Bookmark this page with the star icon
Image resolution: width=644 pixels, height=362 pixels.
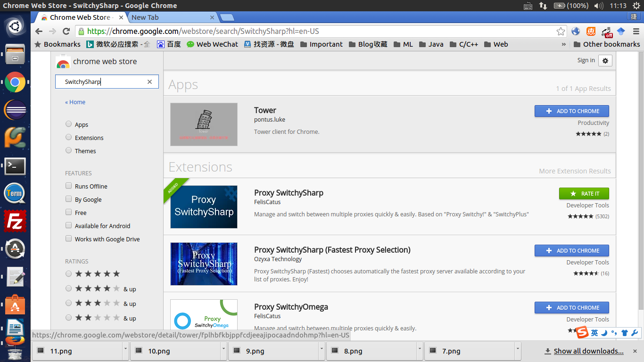click(x=561, y=32)
